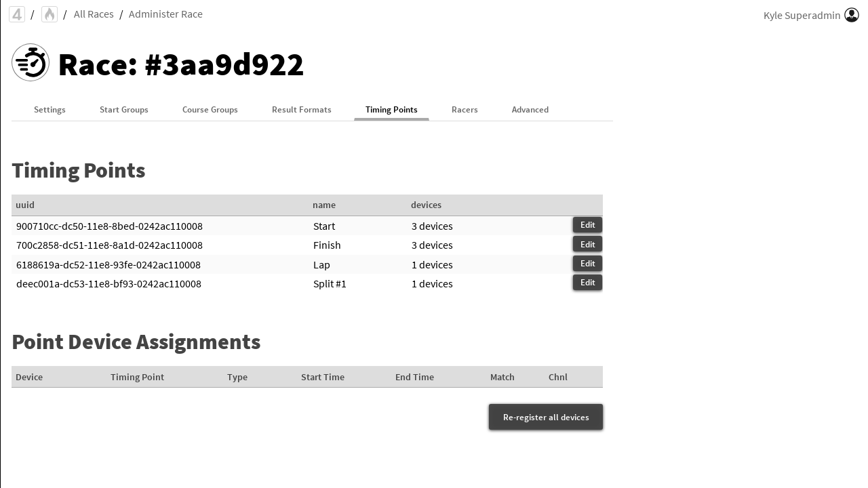The image size is (868, 488).
Task: Click Re-register all devices button
Action: click(x=546, y=418)
